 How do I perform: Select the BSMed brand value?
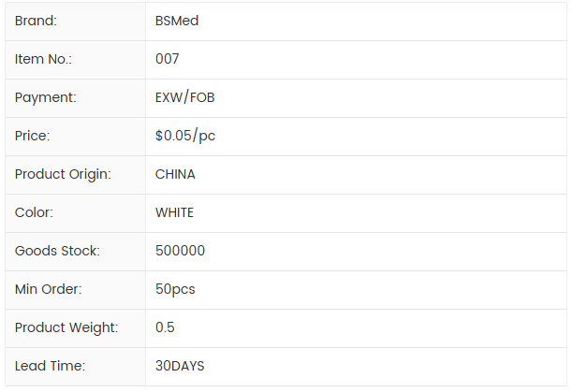click(x=177, y=21)
